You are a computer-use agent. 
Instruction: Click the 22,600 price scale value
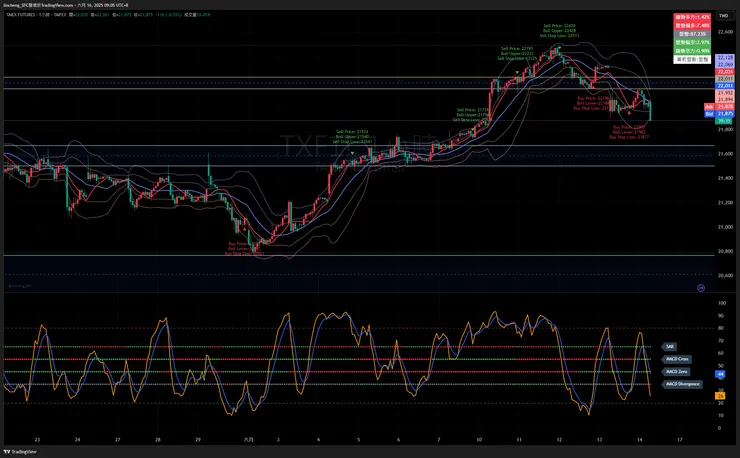pyautogui.click(x=725, y=32)
